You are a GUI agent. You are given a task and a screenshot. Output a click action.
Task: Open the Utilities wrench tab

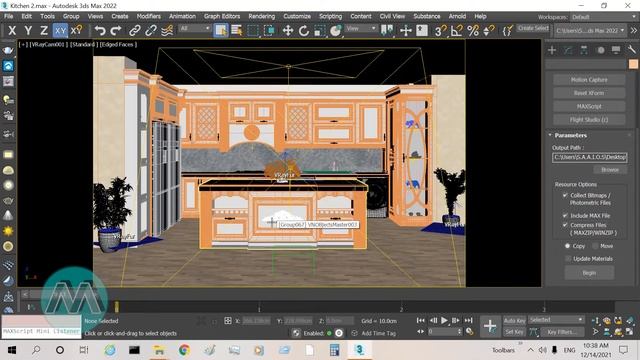click(631, 50)
